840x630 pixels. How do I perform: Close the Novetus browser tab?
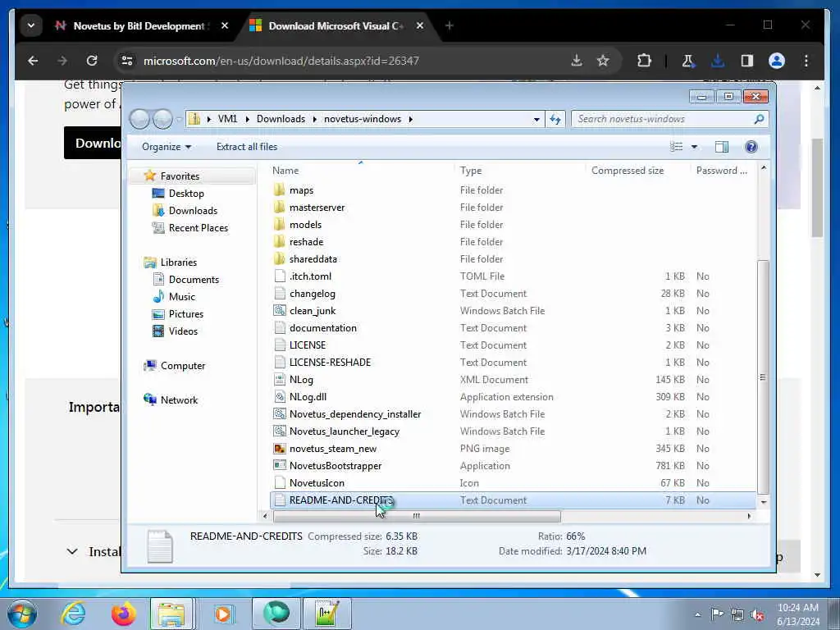[225, 25]
